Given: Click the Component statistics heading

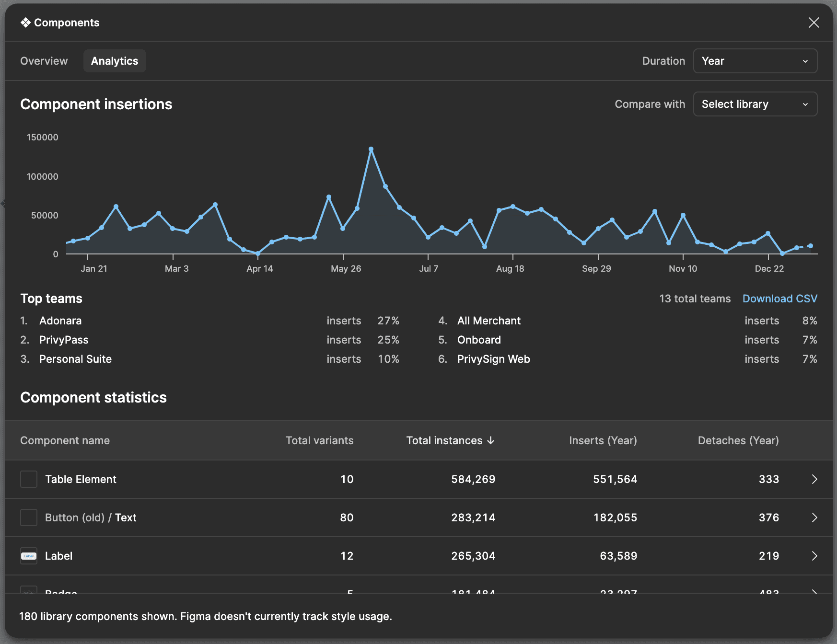Looking at the screenshot, I should (x=93, y=397).
